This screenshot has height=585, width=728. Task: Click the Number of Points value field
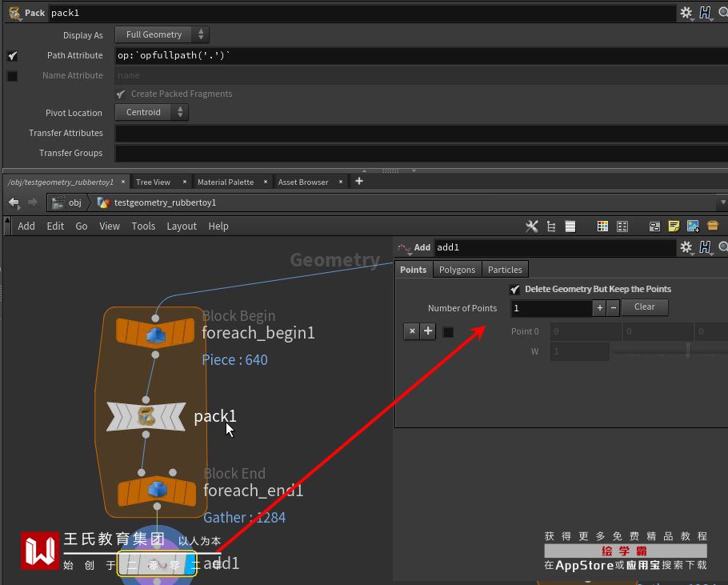(551, 308)
